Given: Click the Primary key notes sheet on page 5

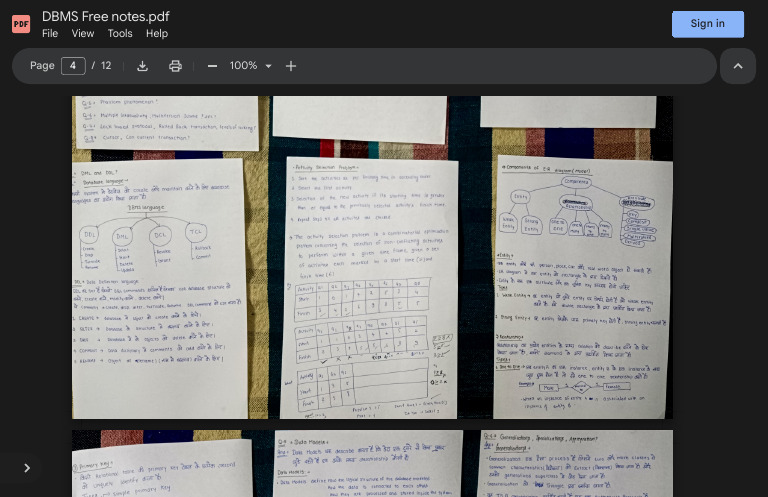Looking at the screenshot, I should pyautogui.click(x=162, y=469).
